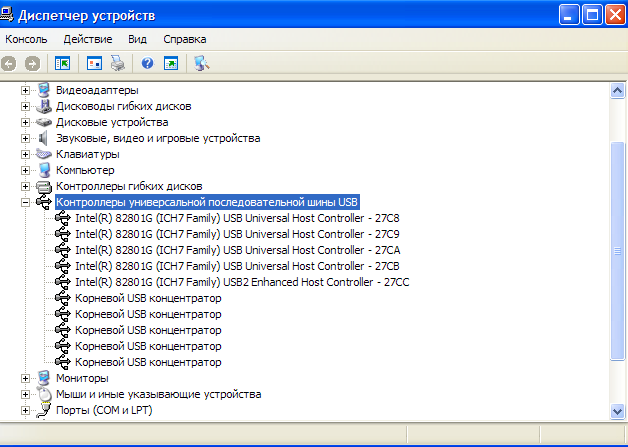
Task: Expand the Клавиатуры category
Action: (x=26, y=154)
